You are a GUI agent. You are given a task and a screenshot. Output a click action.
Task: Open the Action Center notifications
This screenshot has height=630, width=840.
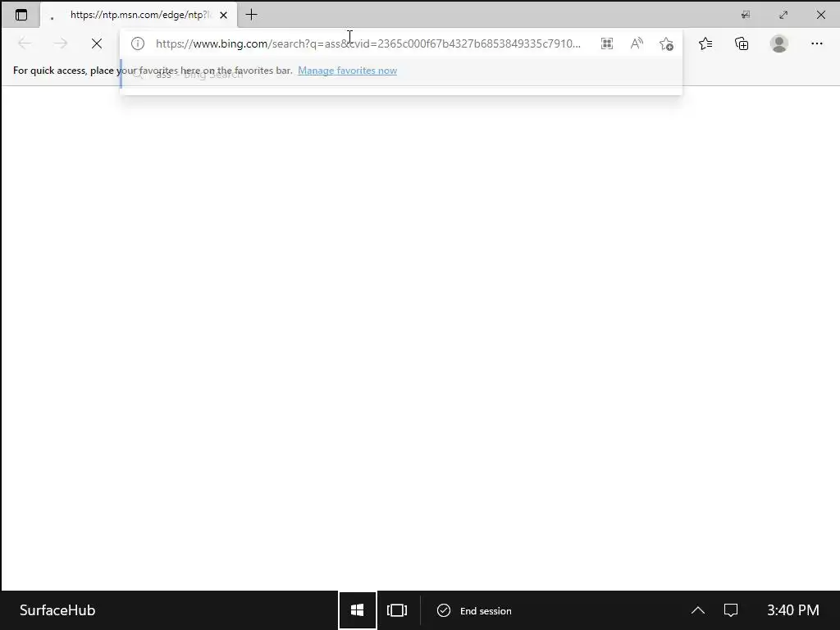(x=731, y=610)
